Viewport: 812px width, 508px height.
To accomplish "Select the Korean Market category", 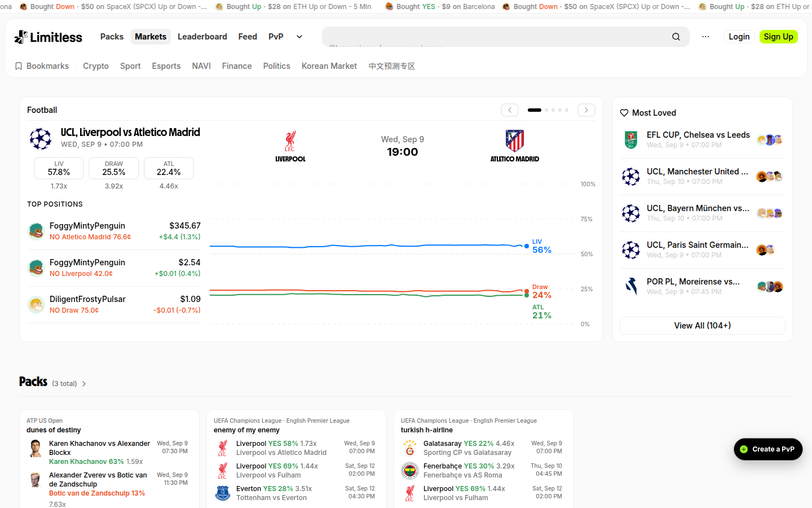I will 329,66.
